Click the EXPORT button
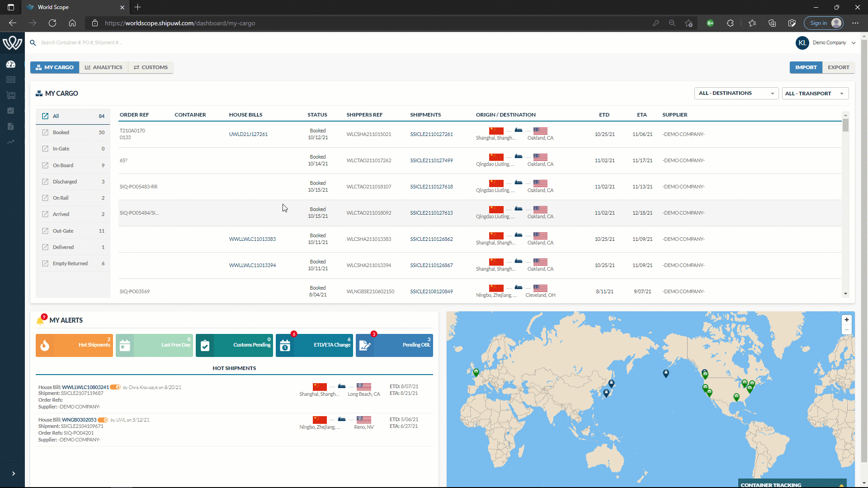 839,67
